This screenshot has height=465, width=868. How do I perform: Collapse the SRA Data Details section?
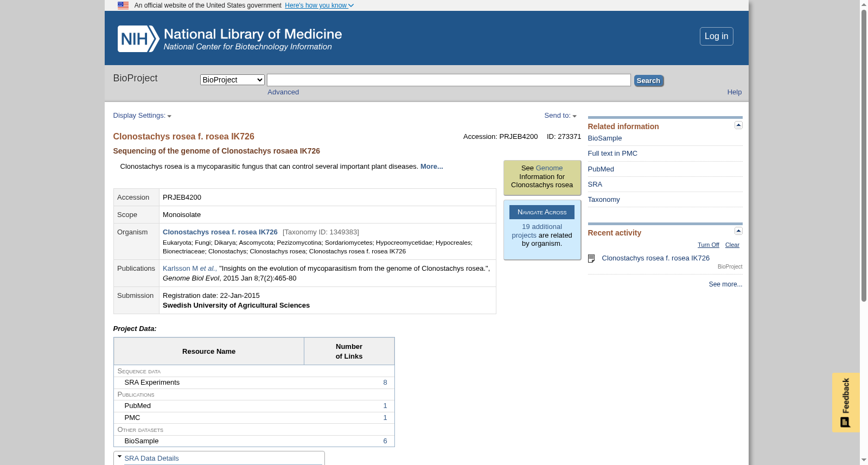pyautogui.click(x=119, y=456)
